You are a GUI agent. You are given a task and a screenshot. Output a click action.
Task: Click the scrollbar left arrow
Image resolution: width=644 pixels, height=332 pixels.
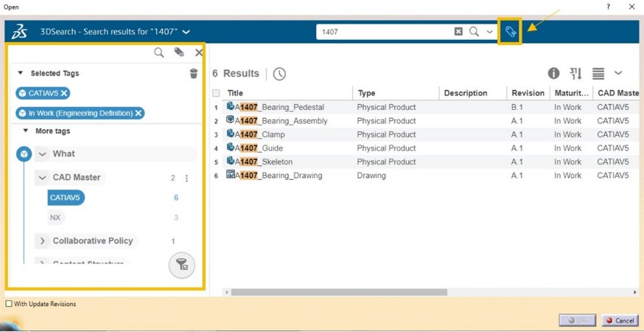point(226,292)
